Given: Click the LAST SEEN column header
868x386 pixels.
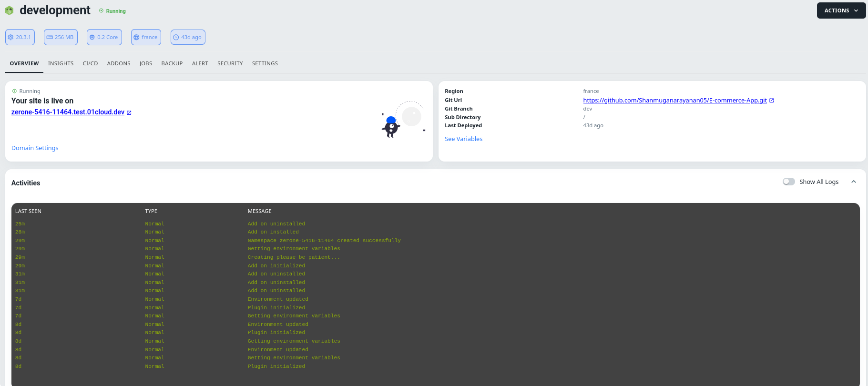Looking at the screenshot, I should pyautogui.click(x=28, y=211).
